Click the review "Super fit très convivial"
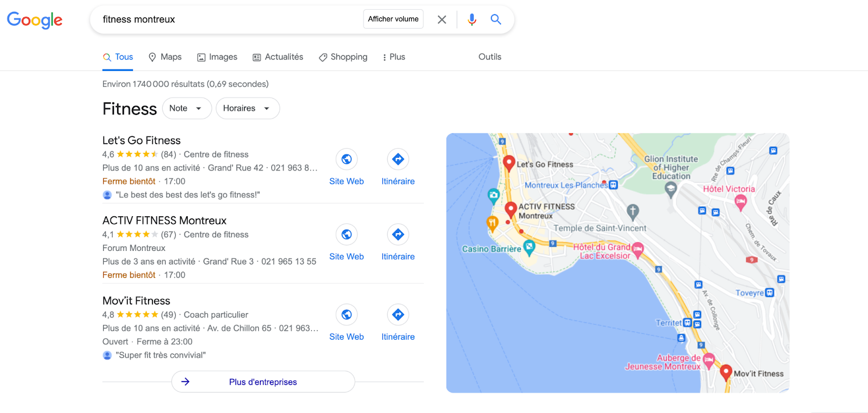 tap(161, 355)
